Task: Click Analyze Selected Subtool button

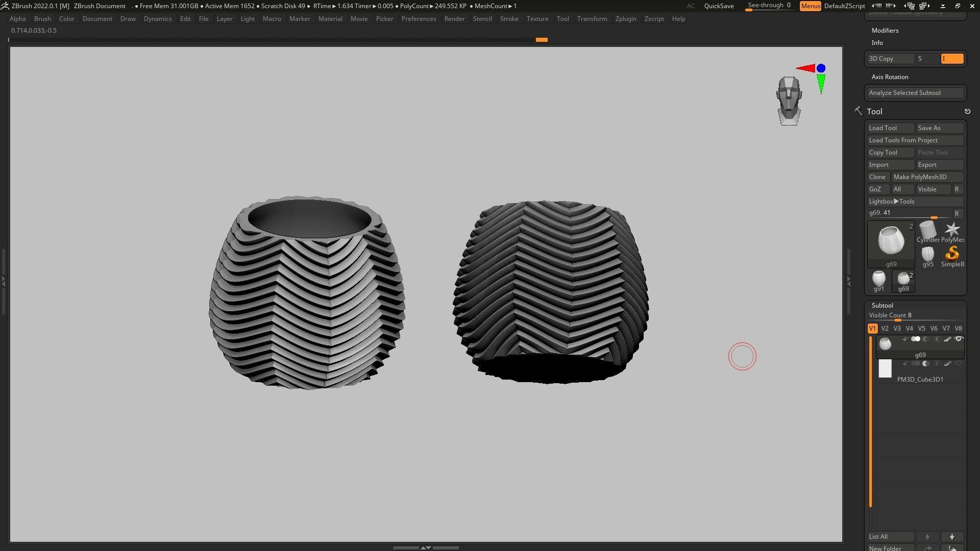Action: pyautogui.click(x=915, y=93)
